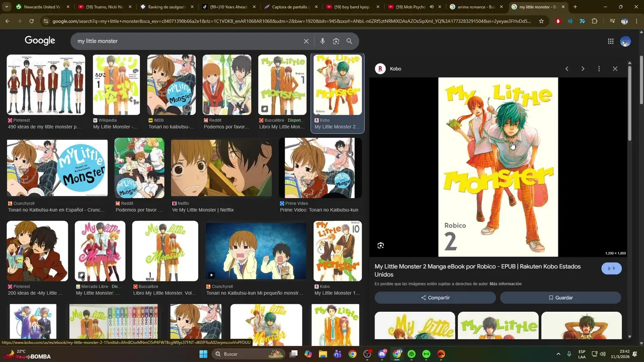Bookmark this page with the star

click(541, 21)
